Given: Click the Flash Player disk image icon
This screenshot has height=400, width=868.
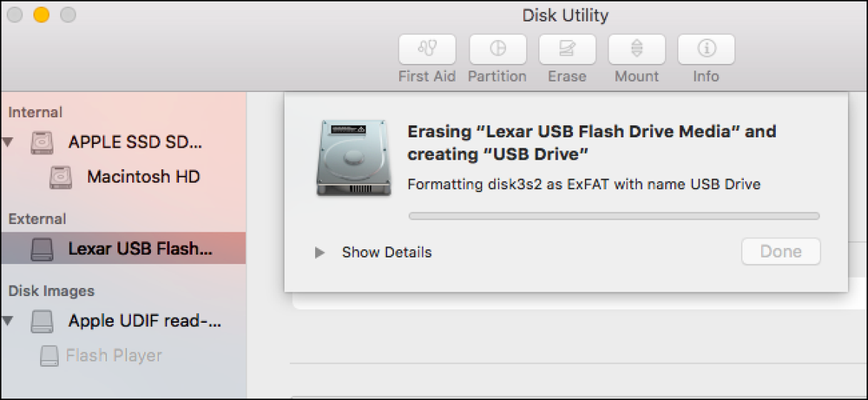Looking at the screenshot, I should pos(49,355).
